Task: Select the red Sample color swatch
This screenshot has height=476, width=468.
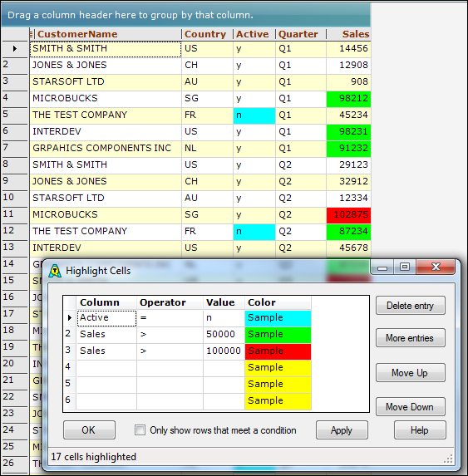Action: (x=278, y=351)
